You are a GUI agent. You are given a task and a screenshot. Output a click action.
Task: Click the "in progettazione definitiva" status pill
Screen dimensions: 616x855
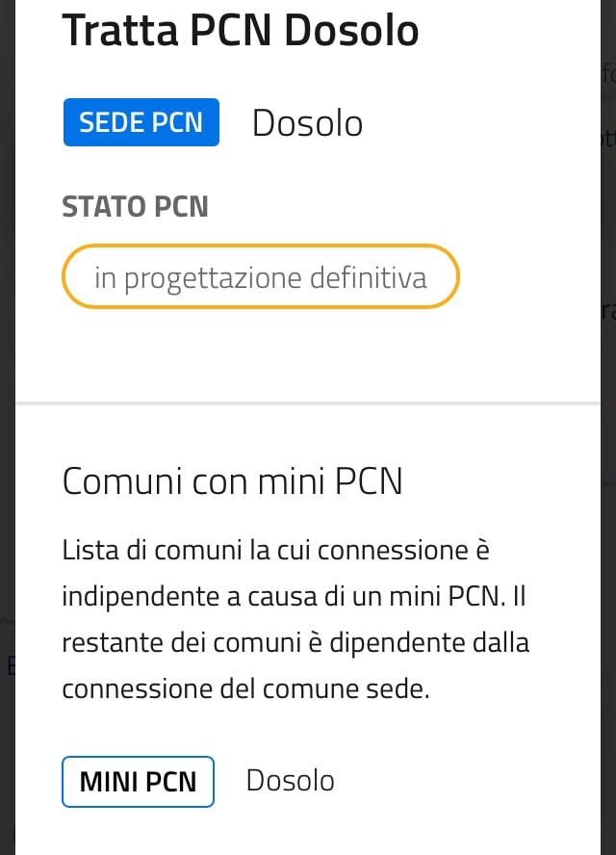261,277
